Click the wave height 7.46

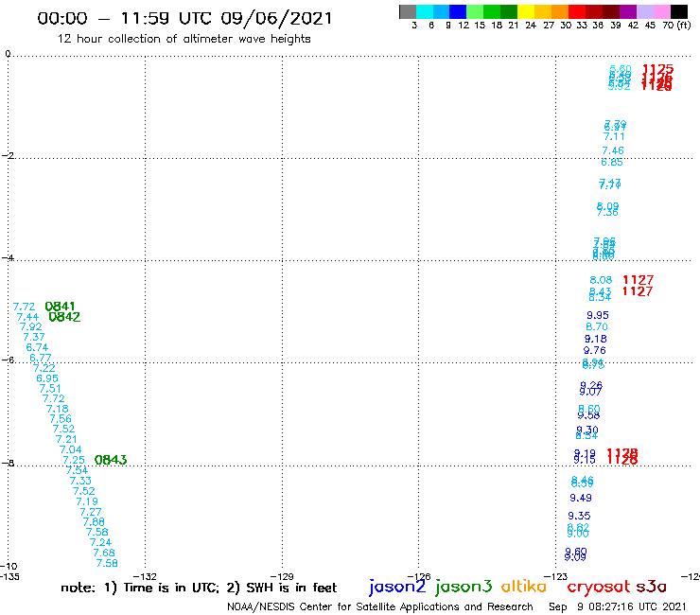coord(613,150)
